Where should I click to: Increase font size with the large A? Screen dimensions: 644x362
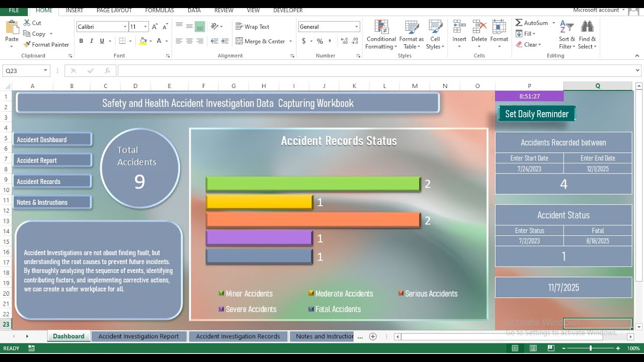click(x=154, y=27)
